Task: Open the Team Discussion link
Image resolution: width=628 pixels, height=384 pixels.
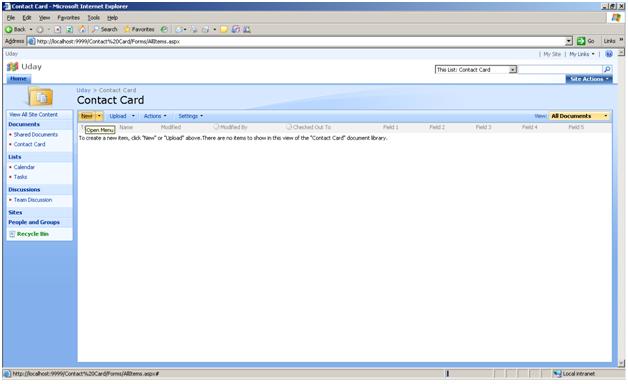Action: coord(33,200)
